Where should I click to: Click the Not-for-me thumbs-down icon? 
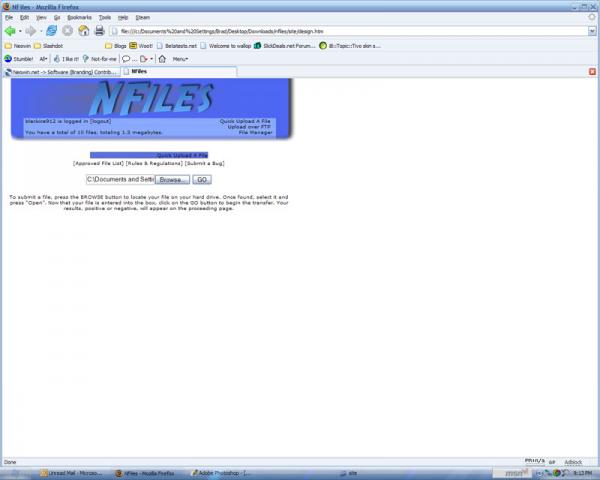pyautogui.click(x=85, y=59)
